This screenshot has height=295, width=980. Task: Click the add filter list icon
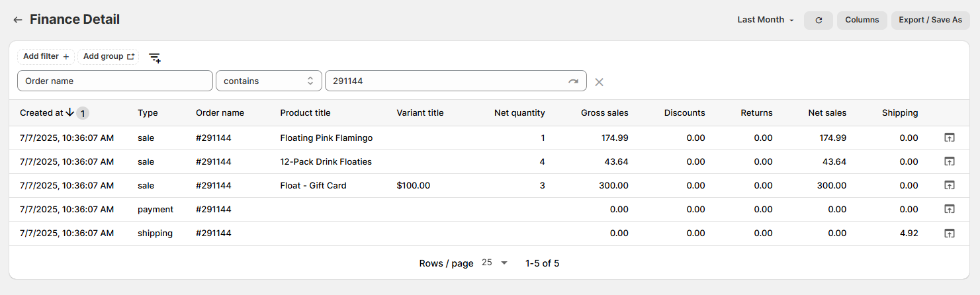click(x=155, y=58)
